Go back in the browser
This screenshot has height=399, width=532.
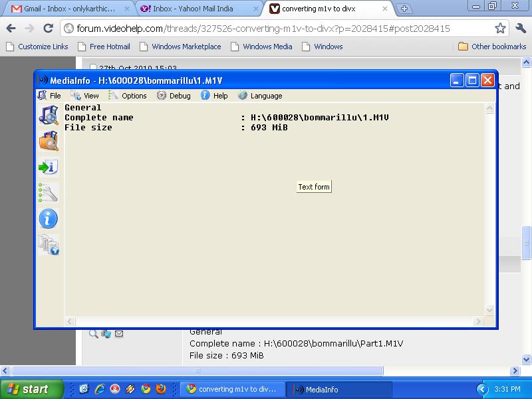pyautogui.click(x=11, y=28)
